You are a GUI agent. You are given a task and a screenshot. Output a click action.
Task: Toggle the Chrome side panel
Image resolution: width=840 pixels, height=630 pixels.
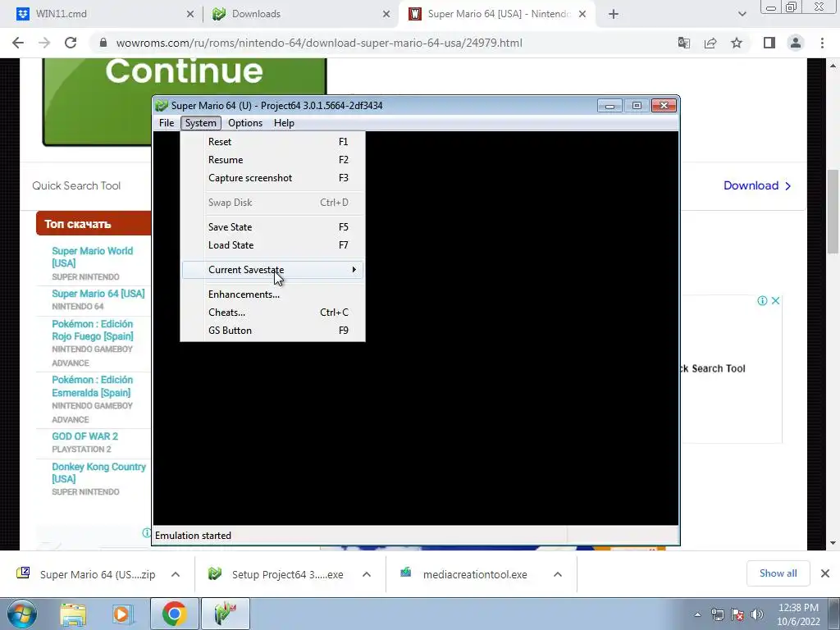769,43
